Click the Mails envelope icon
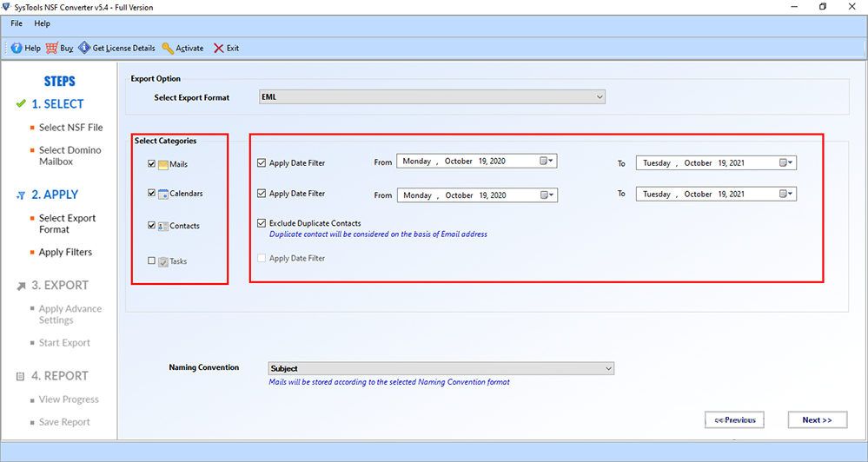The image size is (868, 462). 162,165
